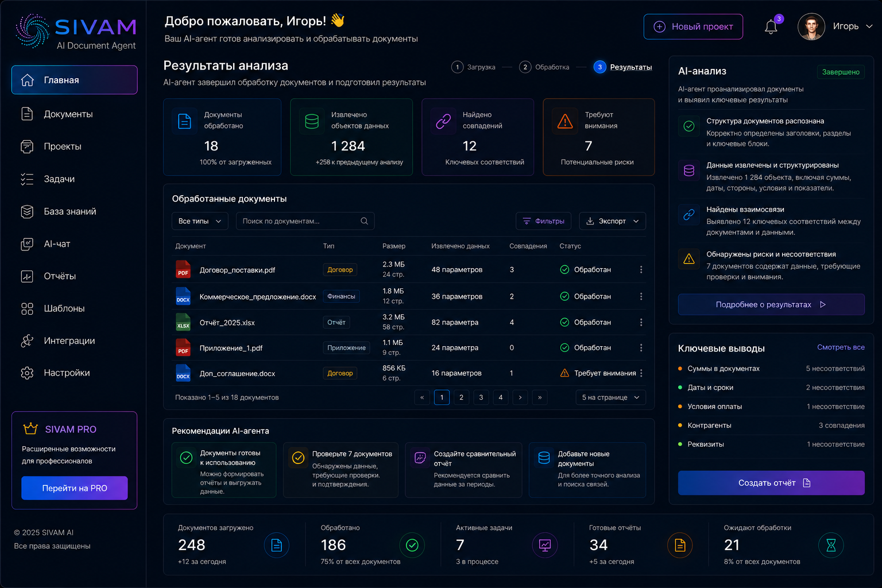Click the Извлечено объектов данных database icon
Image resolution: width=882 pixels, height=588 pixels.
[x=312, y=121]
